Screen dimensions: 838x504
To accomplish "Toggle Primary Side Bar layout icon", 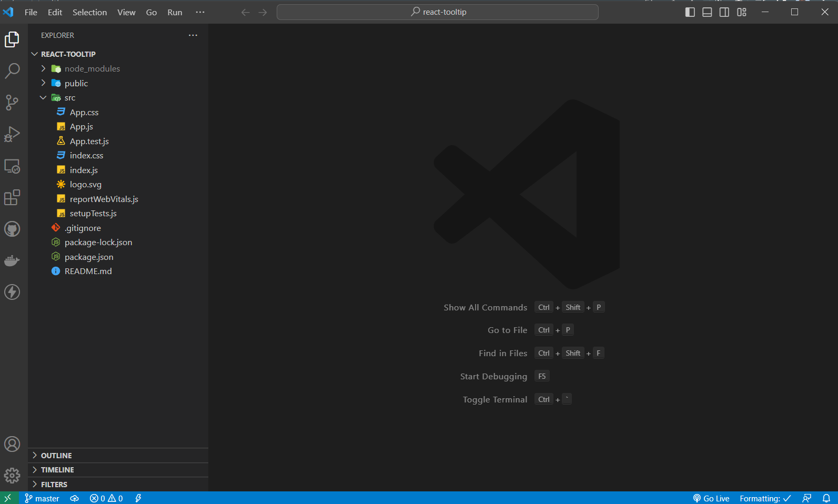I will click(690, 12).
